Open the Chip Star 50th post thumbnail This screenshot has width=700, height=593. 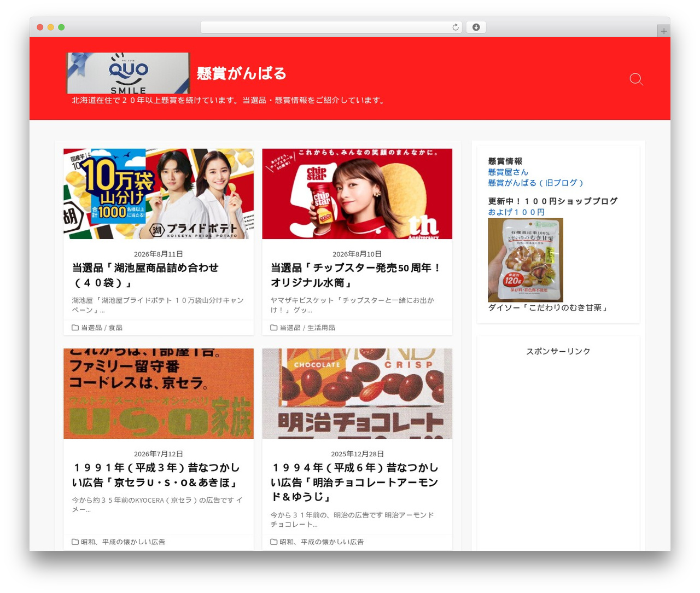coord(357,194)
